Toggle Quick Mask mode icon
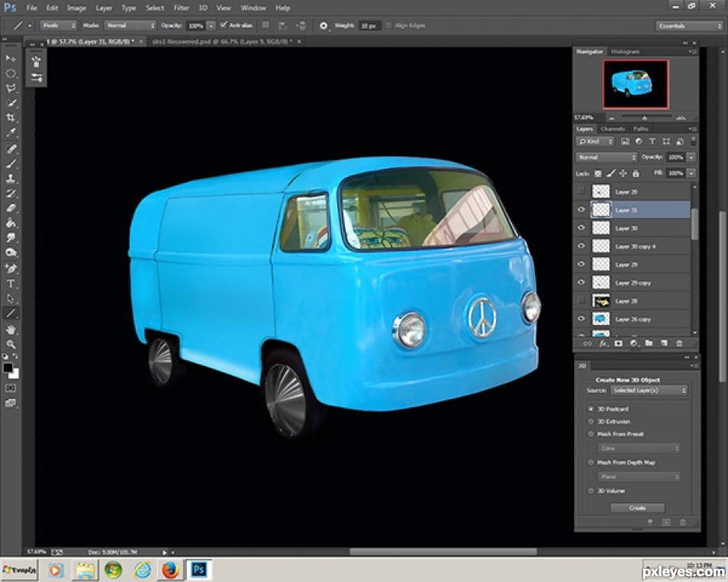The width and height of the screenshot is (728, 582). [x=10, y=388]
